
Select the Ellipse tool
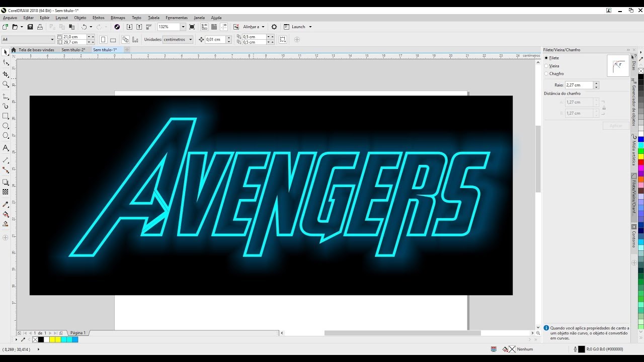(6, 126)
